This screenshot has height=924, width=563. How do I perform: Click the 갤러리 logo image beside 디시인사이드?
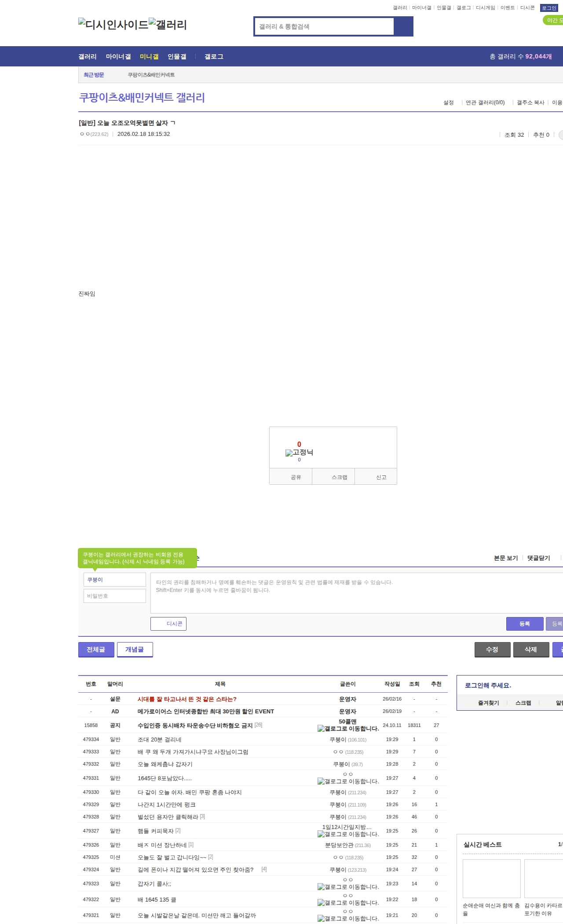pyautogui.click(x=168, y=24)
